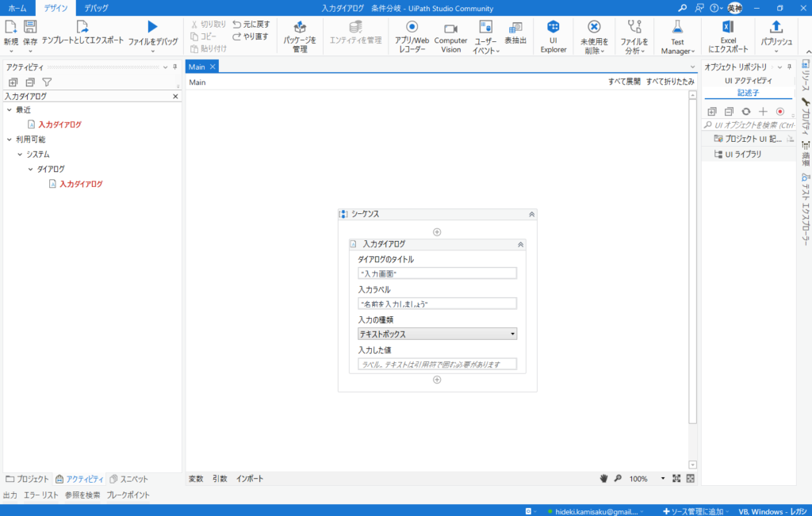812x516 pixels.
Task: Open the ユーザーイベント dropdown
Action: pyautogui.click(x=486, y=36)
